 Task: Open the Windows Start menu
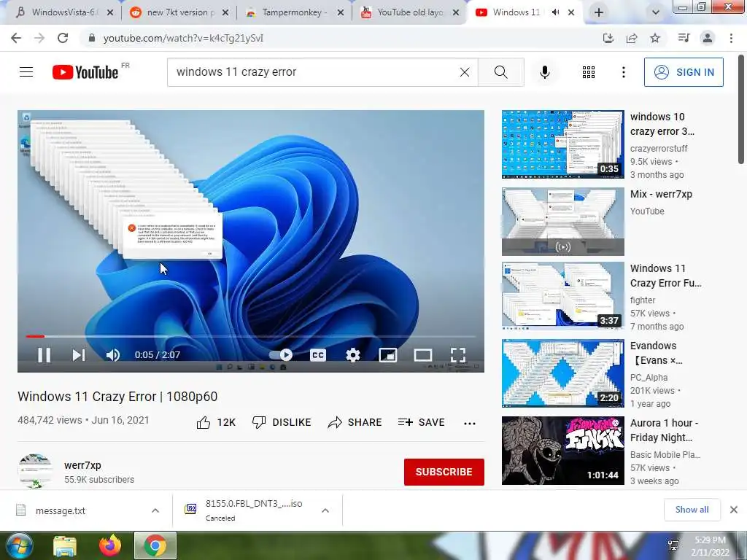[x=18, y=545]
